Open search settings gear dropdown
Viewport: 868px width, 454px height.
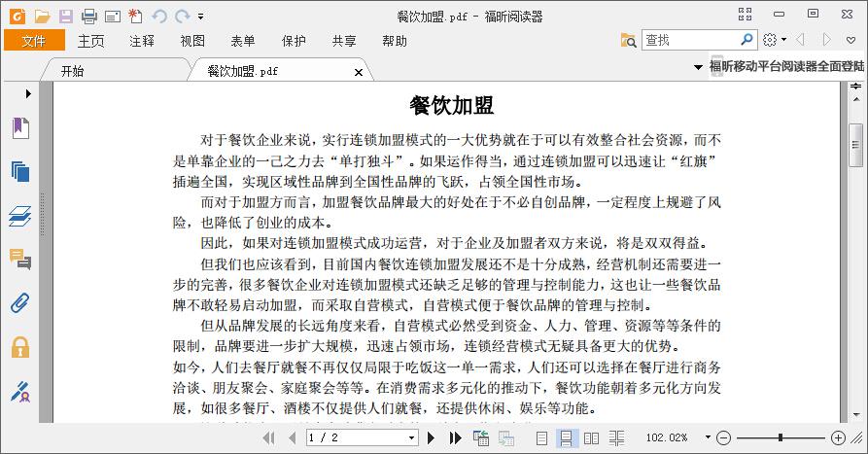tap(775, 40)
